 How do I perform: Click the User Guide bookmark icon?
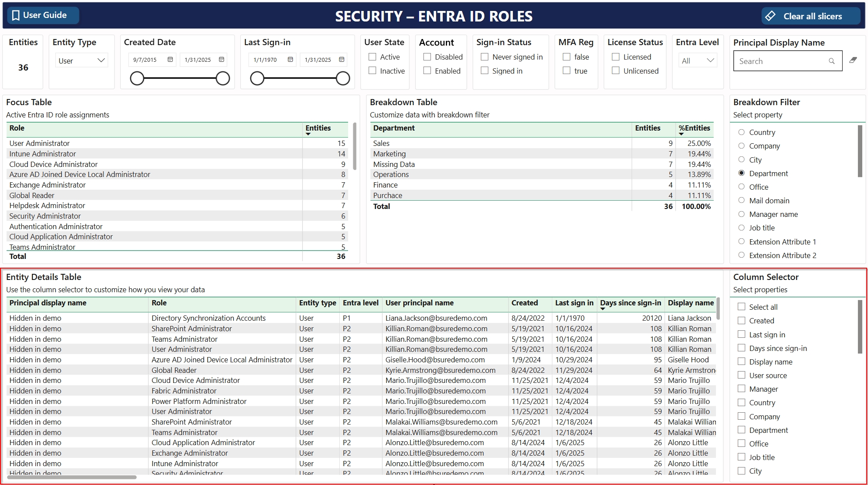click(16, 15)
